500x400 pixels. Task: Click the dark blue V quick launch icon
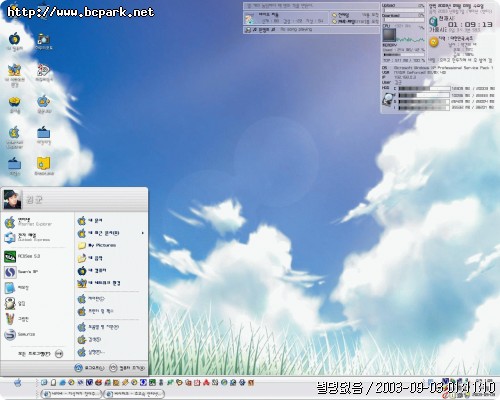click(89, 383)
